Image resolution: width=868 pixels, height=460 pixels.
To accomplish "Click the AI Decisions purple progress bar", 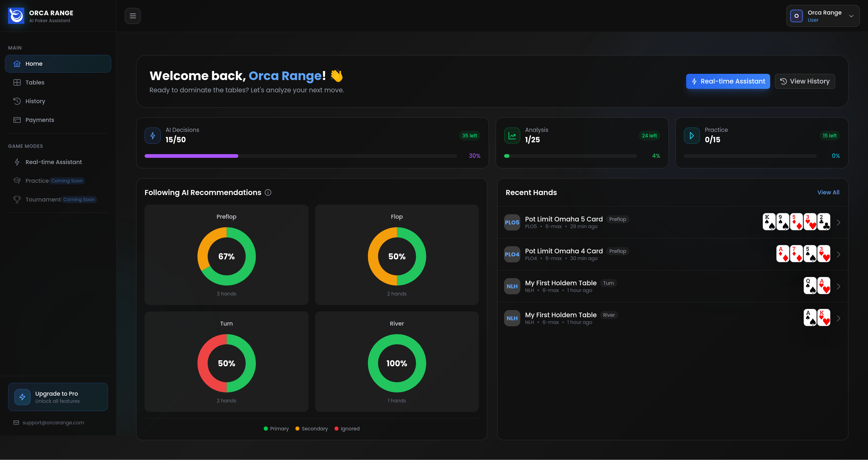I will click(191, 156).
